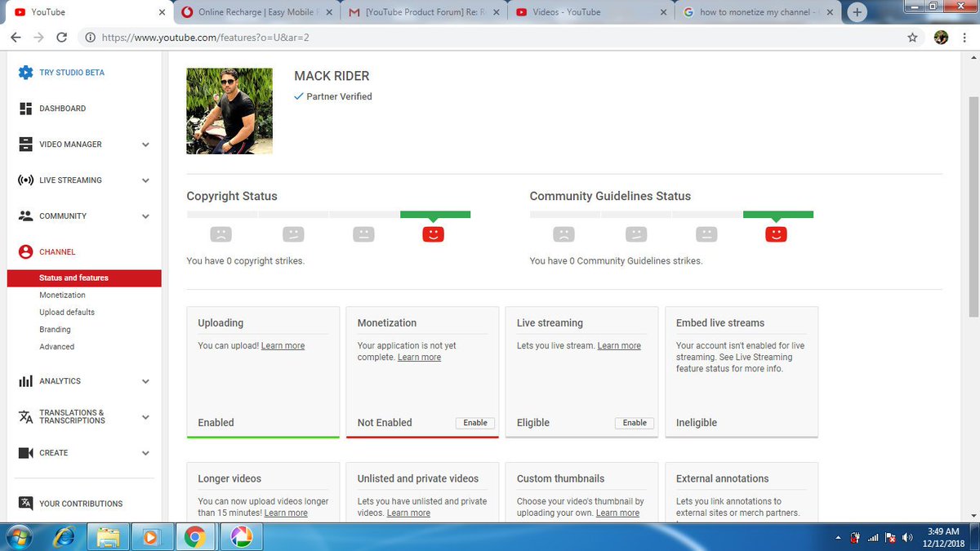
Task: Click the Live Streaming broadcast icon
Action: [x=25, y=180]
